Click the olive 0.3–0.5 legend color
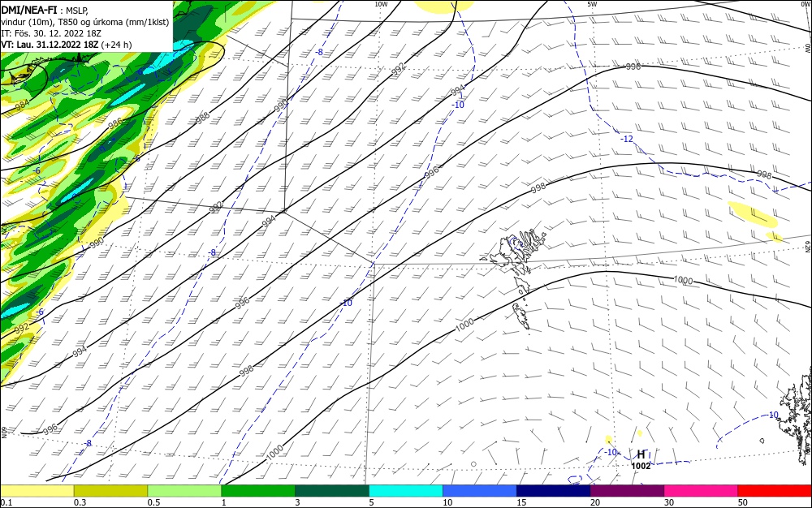This screenshot has height=508, width=812. click(110, 491)
